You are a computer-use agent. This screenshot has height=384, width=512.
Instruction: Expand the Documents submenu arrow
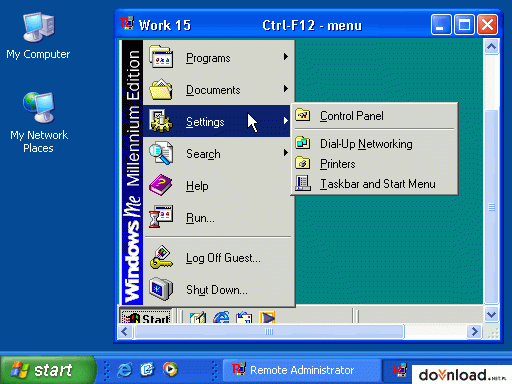(286, 89)
